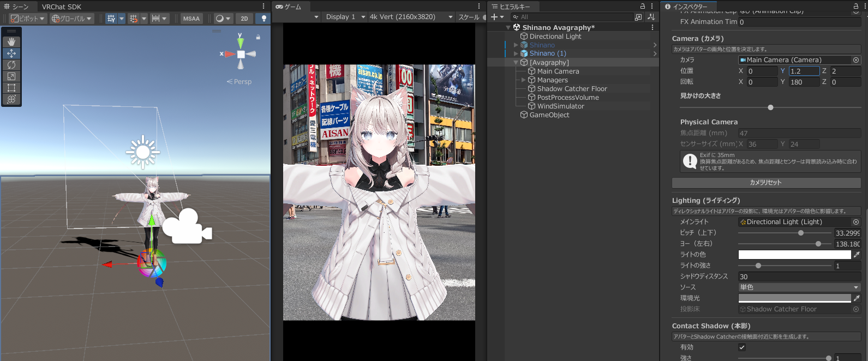Switch to the VRChat SDK tab
Screen dimensions: 868x361
(x=62, y=7)
